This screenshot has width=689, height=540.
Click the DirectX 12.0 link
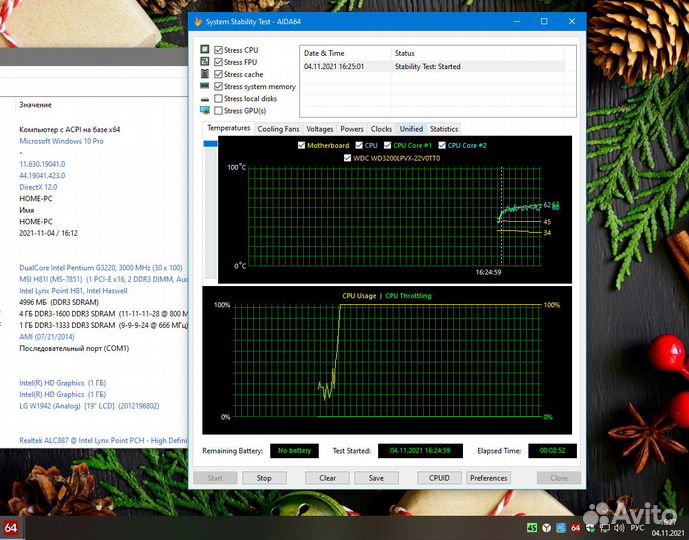[38, 187]
